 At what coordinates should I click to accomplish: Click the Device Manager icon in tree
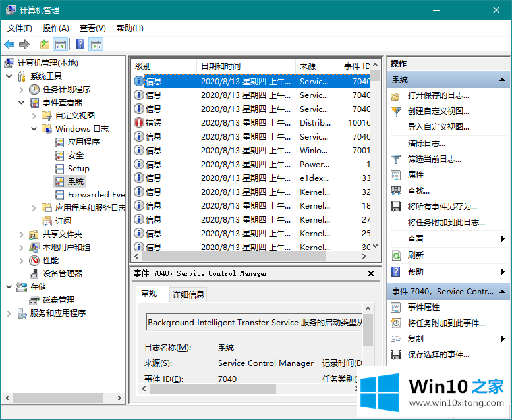tap(34, 274)
